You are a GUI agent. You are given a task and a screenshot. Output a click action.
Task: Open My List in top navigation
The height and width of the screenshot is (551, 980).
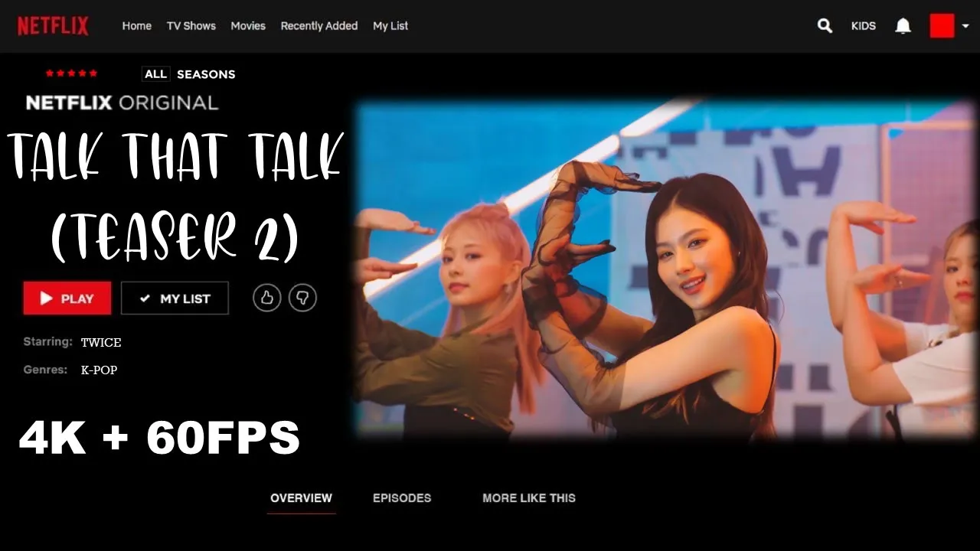(390, 26)
